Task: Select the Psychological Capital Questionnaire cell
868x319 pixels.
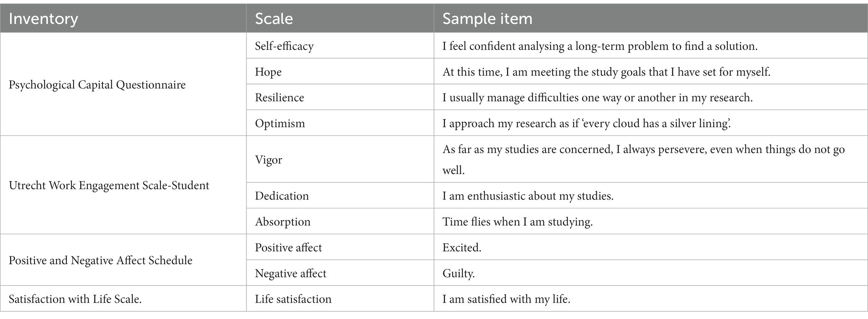Action: pyautogui.click(x=123, y=84)
